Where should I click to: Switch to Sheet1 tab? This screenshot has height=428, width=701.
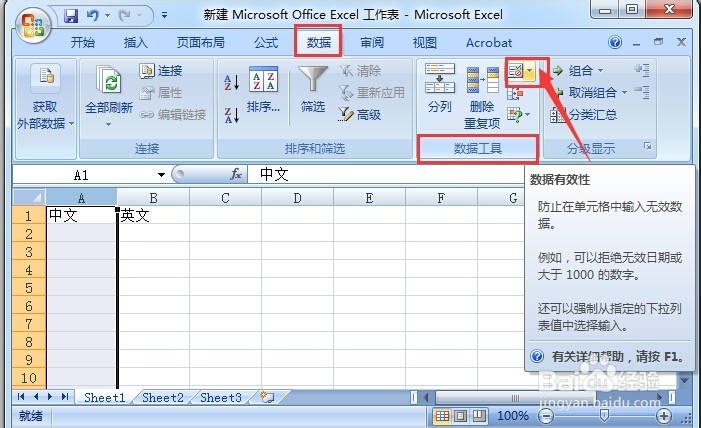[105, 397]
